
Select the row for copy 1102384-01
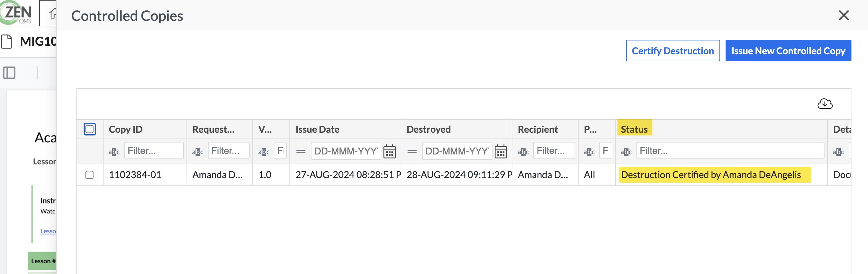[x=89, y=175]
